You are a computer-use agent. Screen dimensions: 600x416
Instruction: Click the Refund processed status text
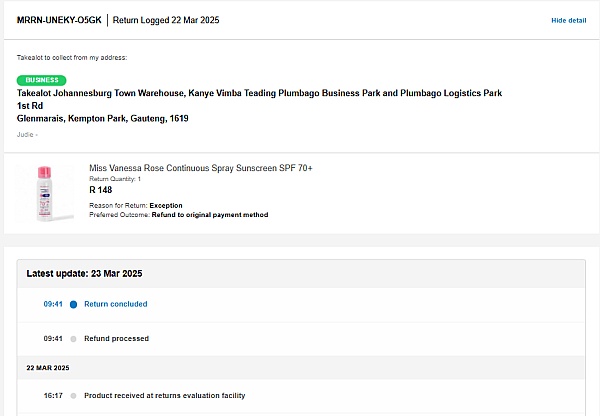click(x=116, y=338)
